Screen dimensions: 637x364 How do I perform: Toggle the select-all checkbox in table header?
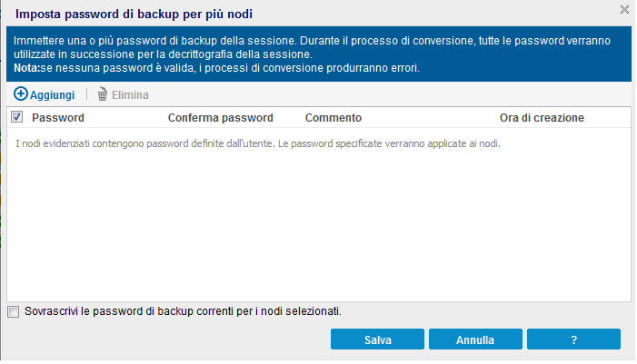tap(16, 117)
